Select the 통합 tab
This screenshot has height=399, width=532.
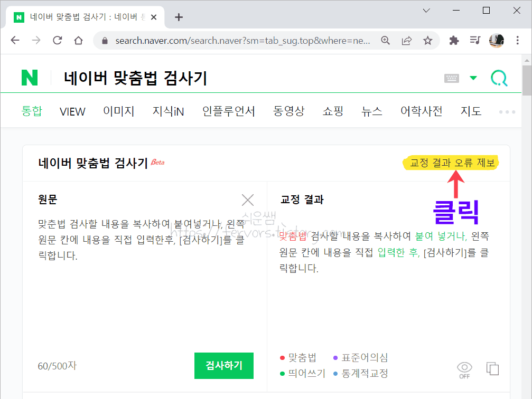(x=32, y=111)
